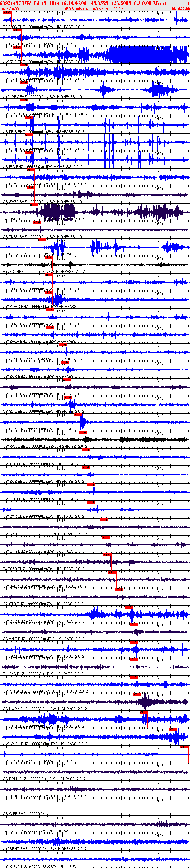Image resolution: width=190 pixels, height=868 pixels.
Task: Select the 'UW H2O EHZ' station label
Action: [x=14, y=79]
